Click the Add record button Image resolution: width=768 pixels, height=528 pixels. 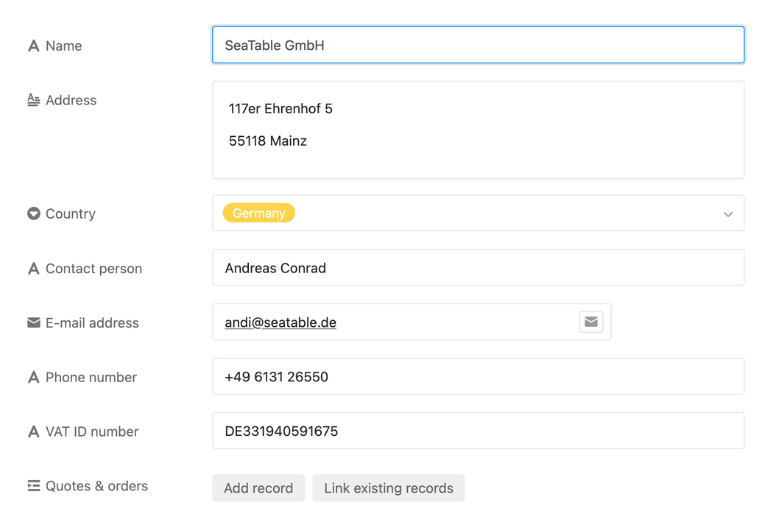pos(258,488)
